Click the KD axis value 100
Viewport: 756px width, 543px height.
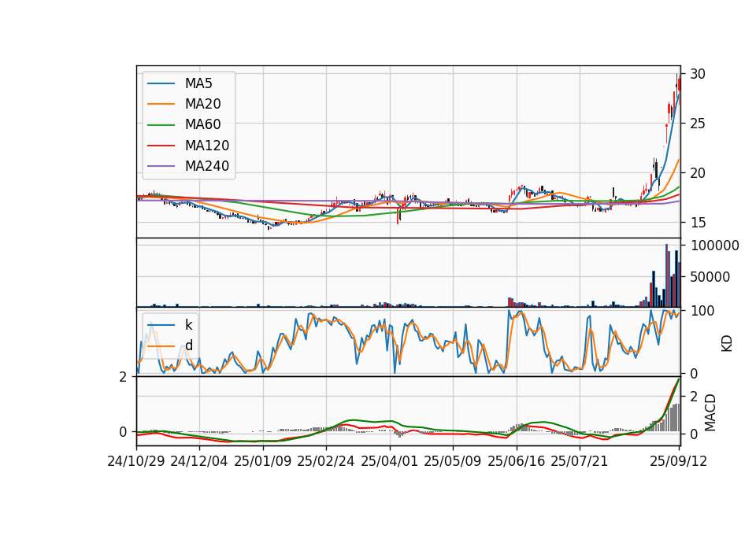pyautogui.click(x=702, y=312)
